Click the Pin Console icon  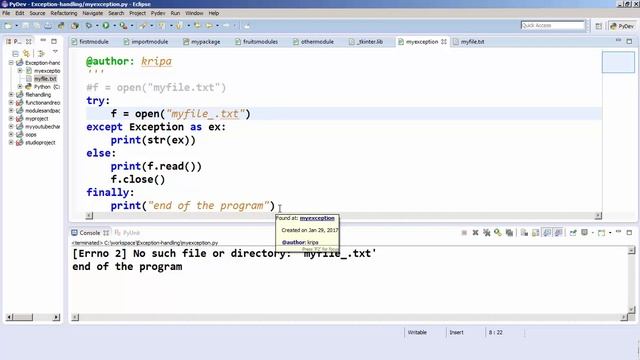(573, 233)
